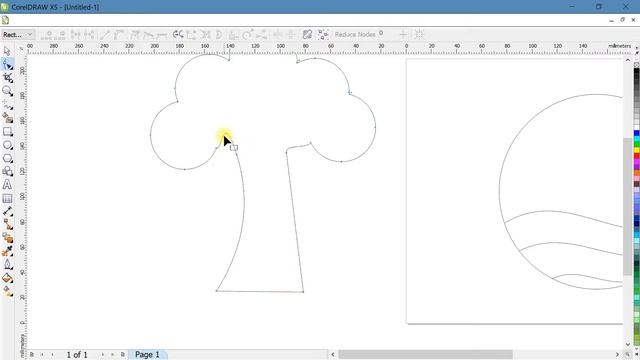Click the Reverse Direction toolbar icon

tap(178, 35)
